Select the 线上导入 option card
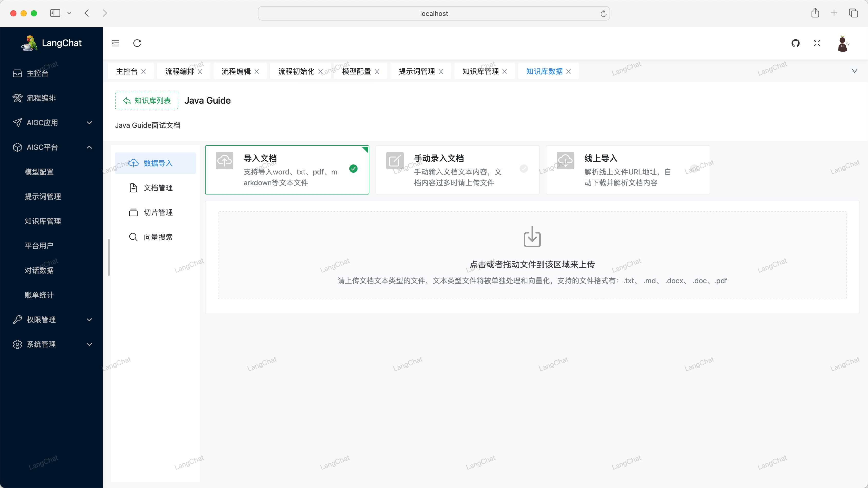 coord(628,170)
